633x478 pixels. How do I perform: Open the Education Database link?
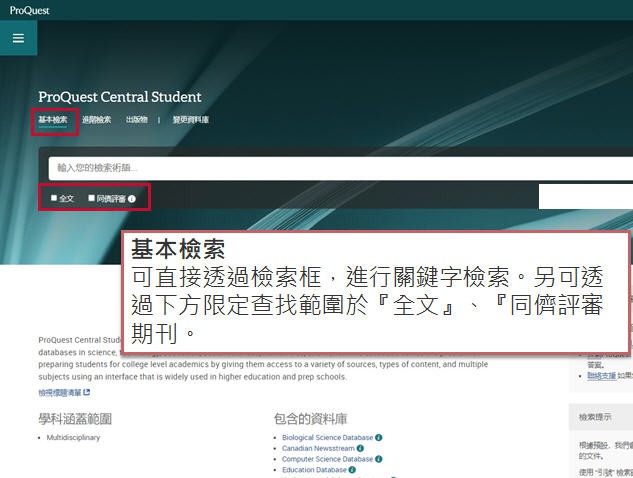314,470
